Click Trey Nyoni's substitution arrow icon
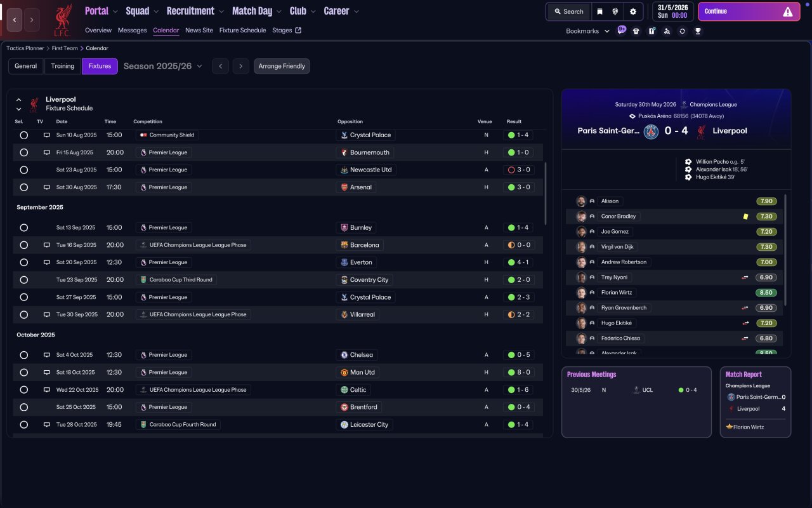 (x=745, y=277)
